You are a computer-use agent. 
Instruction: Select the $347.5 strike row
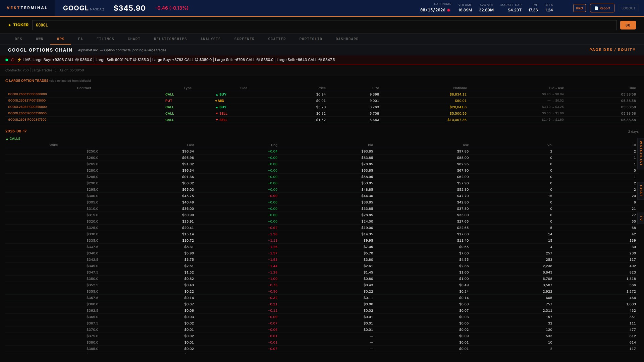click(322, 273)
